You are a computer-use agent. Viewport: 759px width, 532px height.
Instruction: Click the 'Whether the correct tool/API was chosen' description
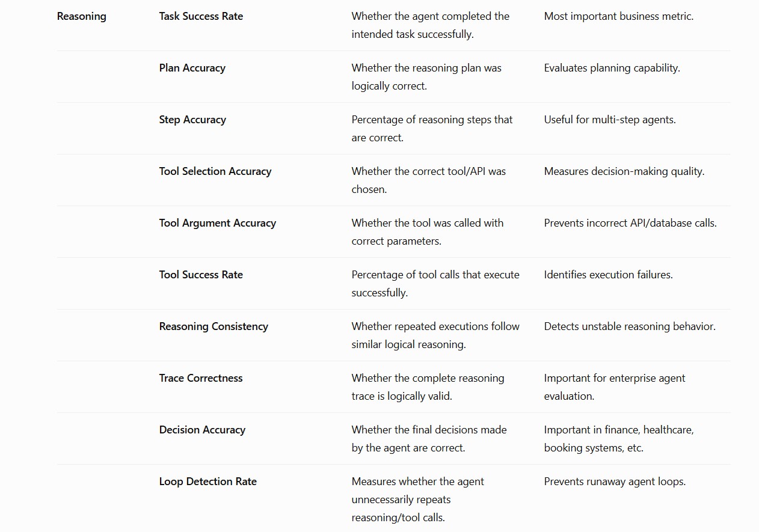coord(429,181)
